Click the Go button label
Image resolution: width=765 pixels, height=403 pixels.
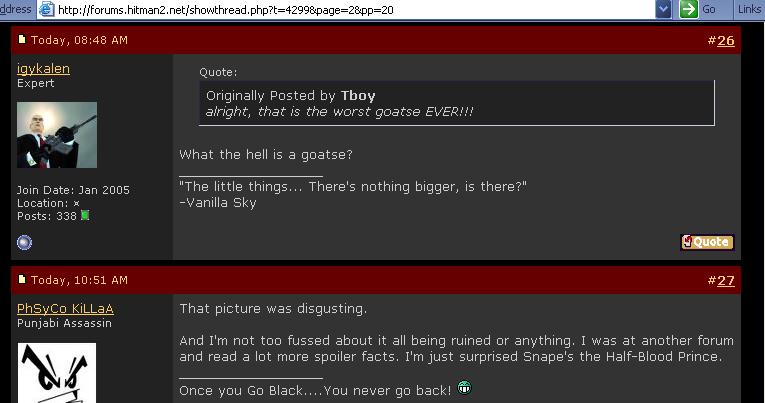(708, 9)
